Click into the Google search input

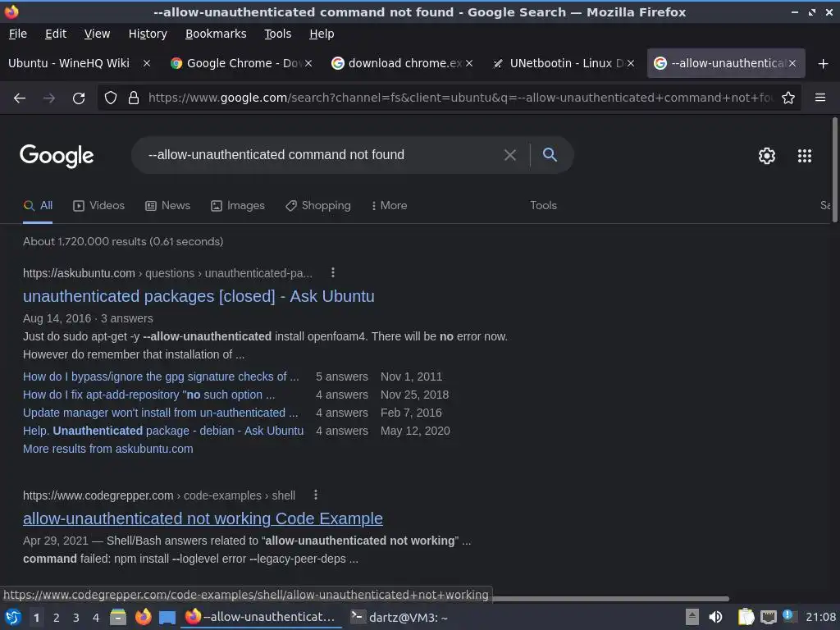[x=322, y=155]
